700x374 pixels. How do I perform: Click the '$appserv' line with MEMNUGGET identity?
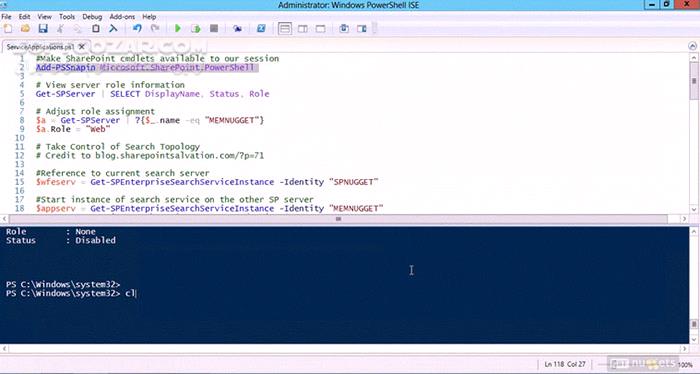pos(210,208)
